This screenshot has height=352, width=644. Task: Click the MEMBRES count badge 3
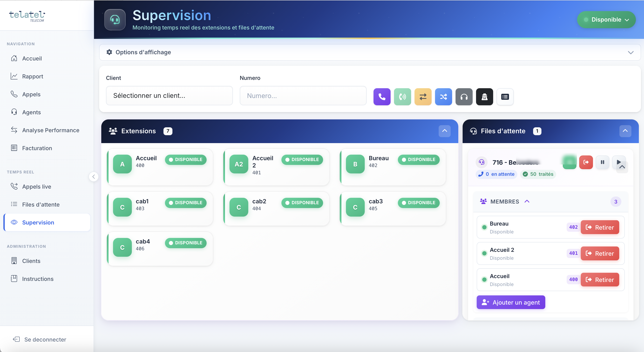[x=616, y=202]
